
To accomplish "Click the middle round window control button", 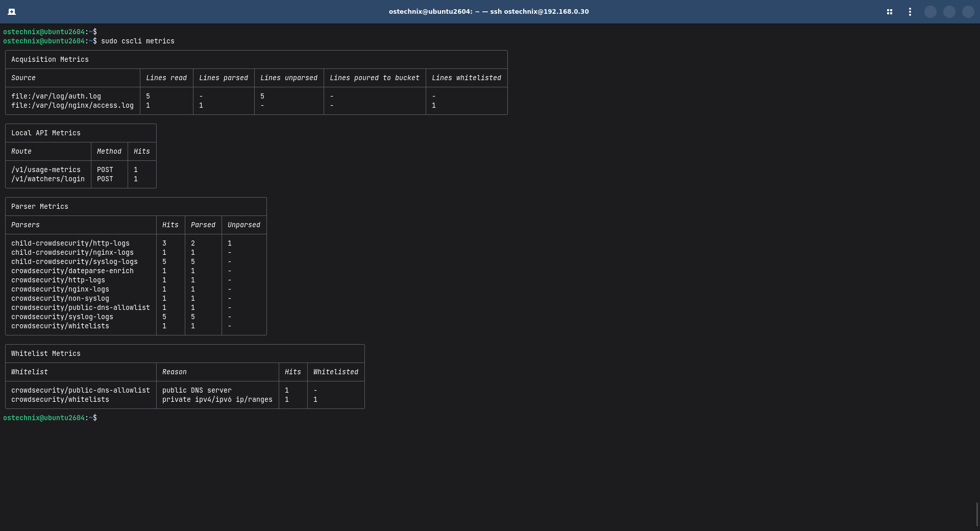I will click(x=949, y=12).
